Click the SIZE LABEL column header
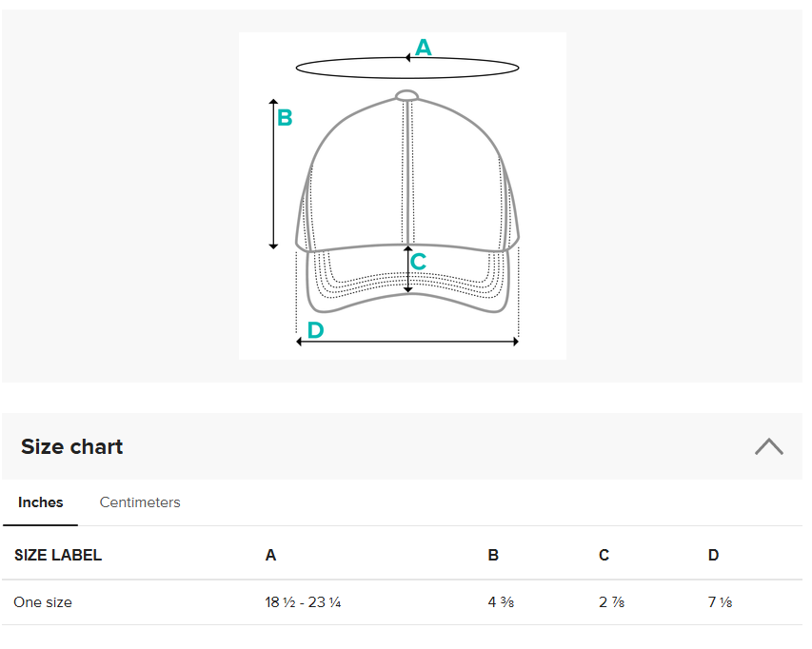Image resolution: width=812 pixels, height=649 pixels. tap(58, 555)
